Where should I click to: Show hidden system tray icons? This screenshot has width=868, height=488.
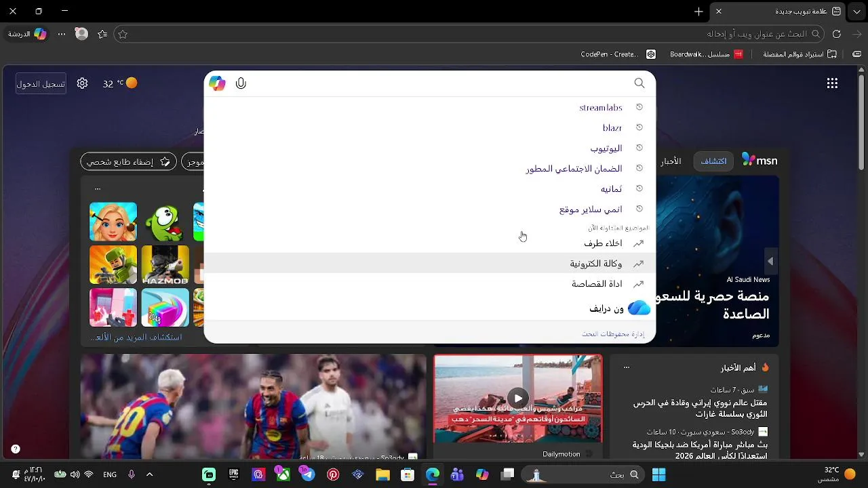click(x=149, y=474)
